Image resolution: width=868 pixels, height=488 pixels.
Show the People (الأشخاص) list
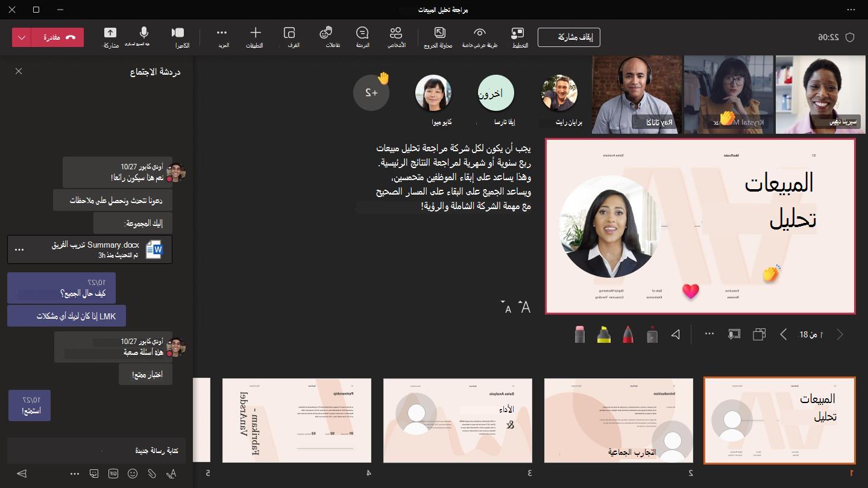coord(396,33)
